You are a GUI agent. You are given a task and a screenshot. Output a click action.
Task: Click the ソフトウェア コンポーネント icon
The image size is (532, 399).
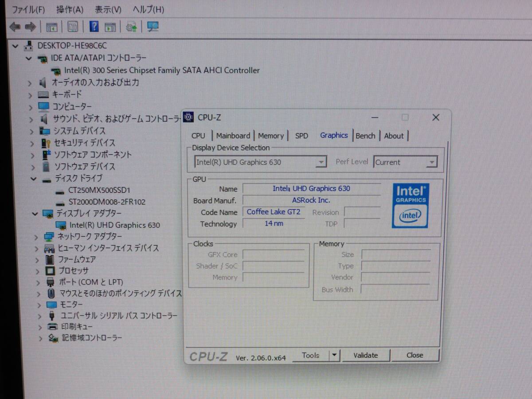(x=47, y=155)
